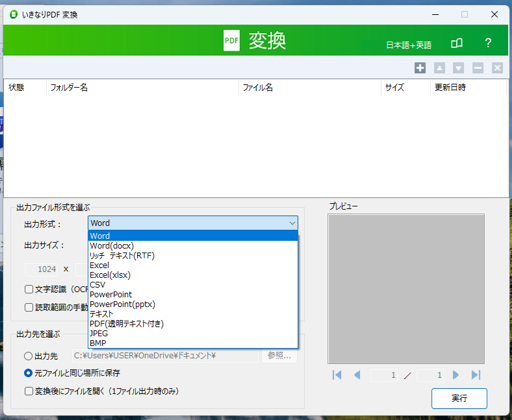Sort by 状態 column header
The image size is (512, 420).
click(25, 88)
